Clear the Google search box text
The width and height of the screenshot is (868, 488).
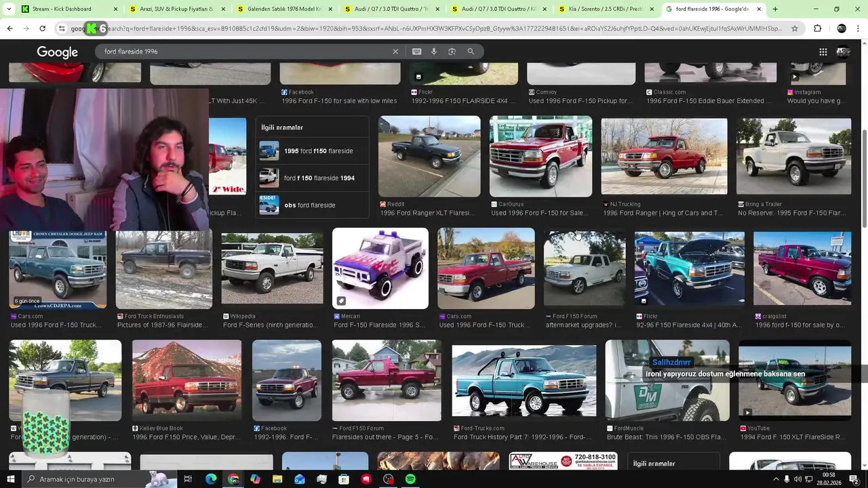click(395, 52)
